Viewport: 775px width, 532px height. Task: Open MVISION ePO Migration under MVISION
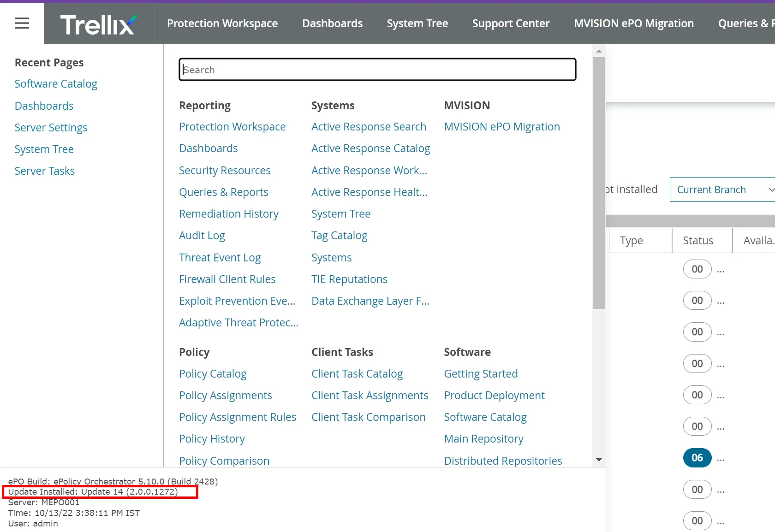(x=502, y=127)
